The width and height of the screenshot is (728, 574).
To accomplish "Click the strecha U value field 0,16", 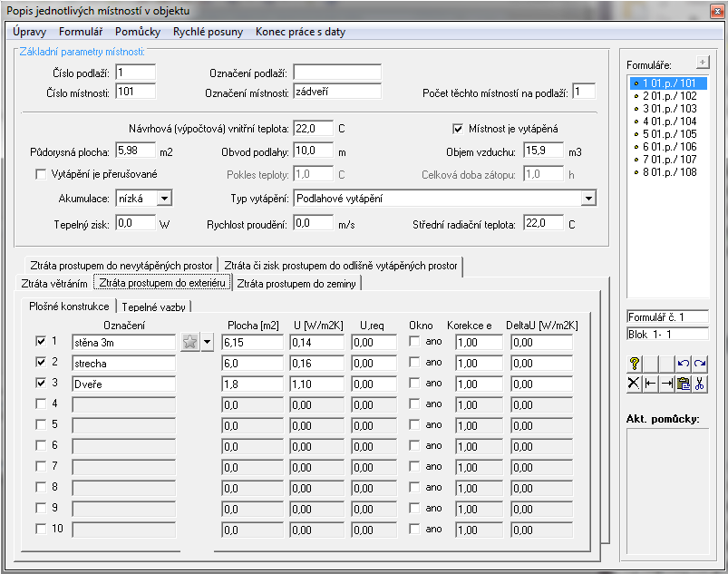I will [317, 364].
